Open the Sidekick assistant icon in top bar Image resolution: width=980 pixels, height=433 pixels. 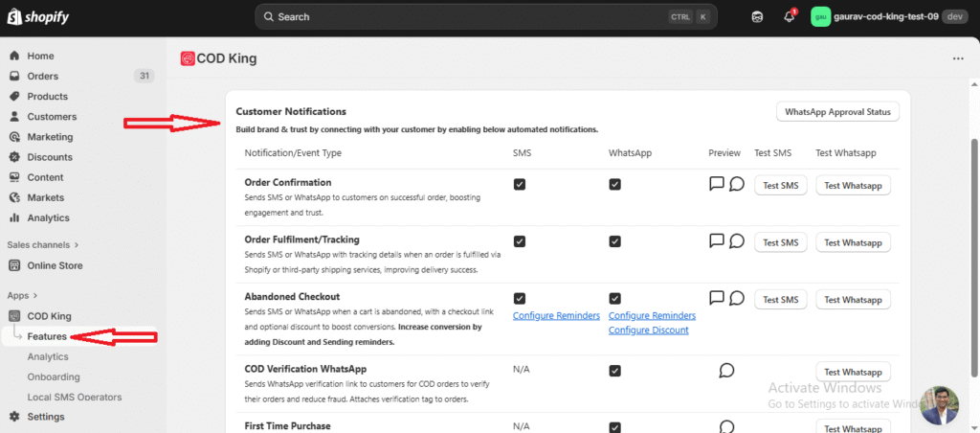pos(758,16)
